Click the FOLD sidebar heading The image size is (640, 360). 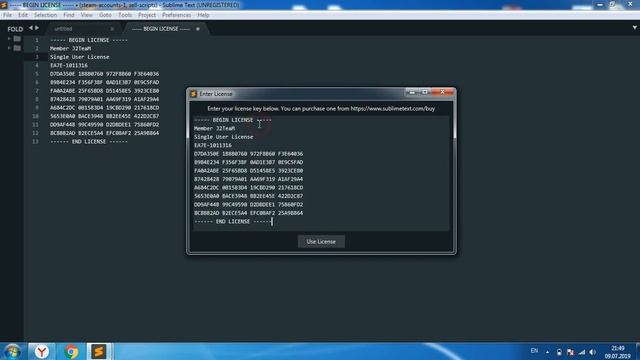pyautogui.click(x=15, y=29)
